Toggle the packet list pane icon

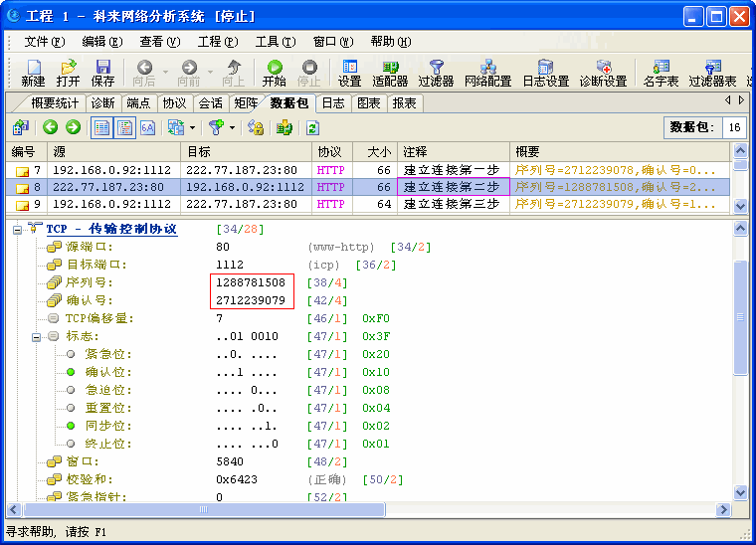[101, 127]
